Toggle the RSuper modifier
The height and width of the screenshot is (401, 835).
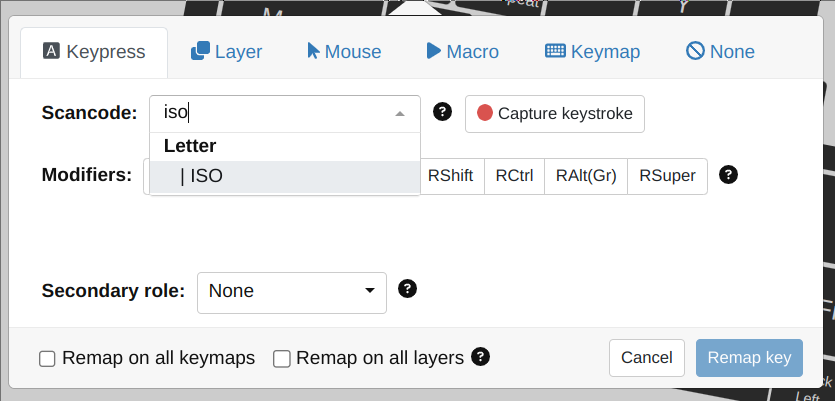pos(667,176)
